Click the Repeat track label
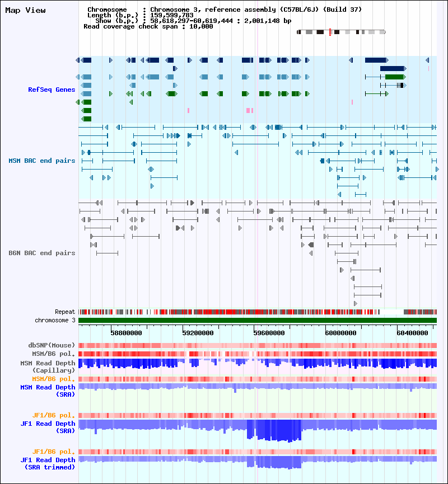448x484 pixels. 65,312
